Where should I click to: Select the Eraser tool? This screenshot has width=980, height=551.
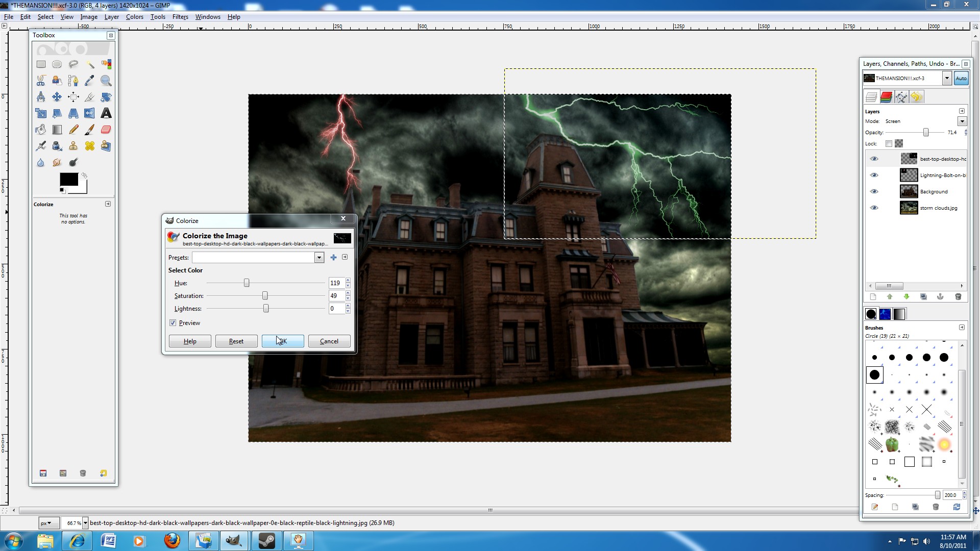pos(106,130)
